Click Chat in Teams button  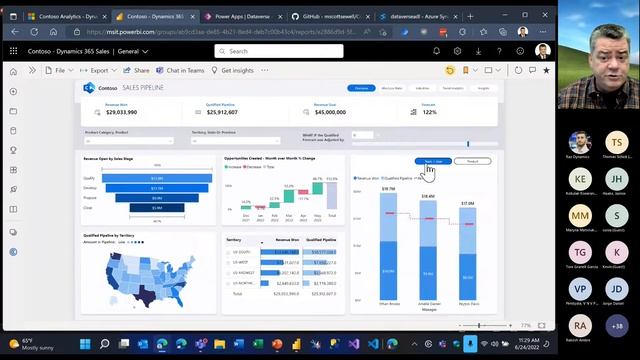pyautogui.click(x=180, y=70)
